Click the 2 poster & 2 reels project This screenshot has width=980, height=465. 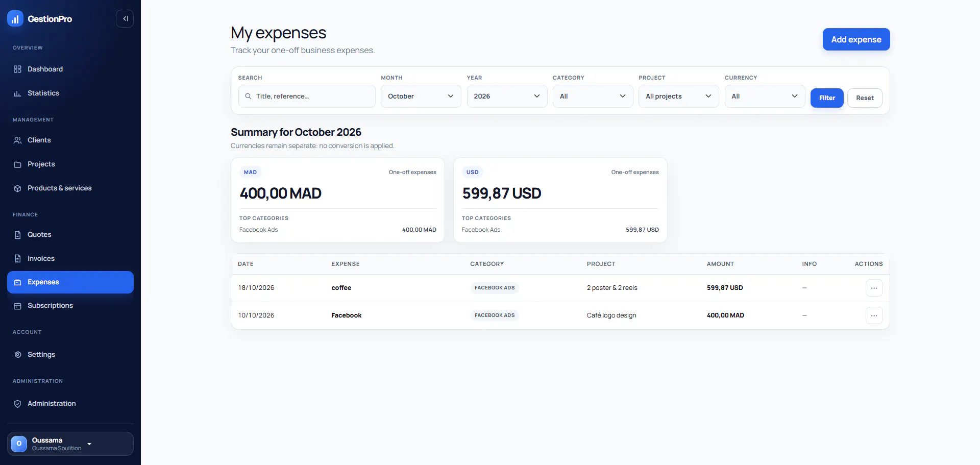[x=612, y=288]
